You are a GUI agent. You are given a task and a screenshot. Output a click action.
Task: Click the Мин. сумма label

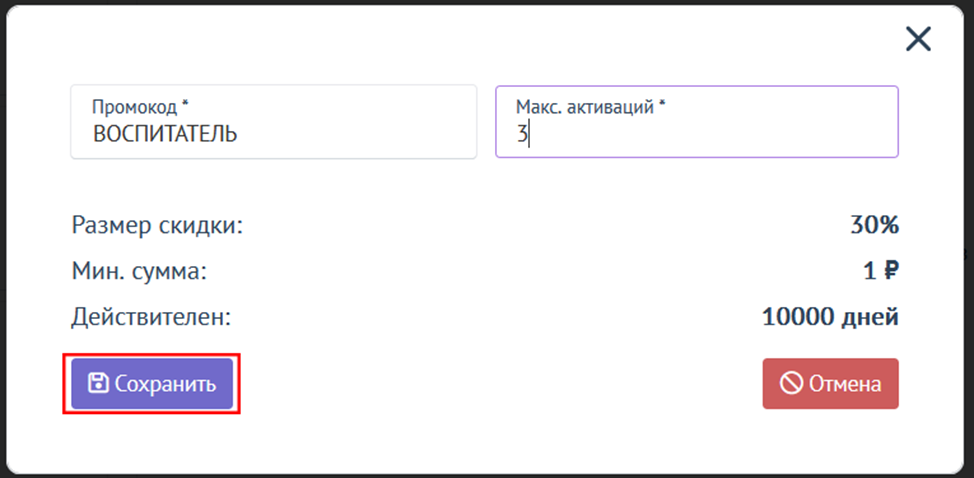pos(139,271)
